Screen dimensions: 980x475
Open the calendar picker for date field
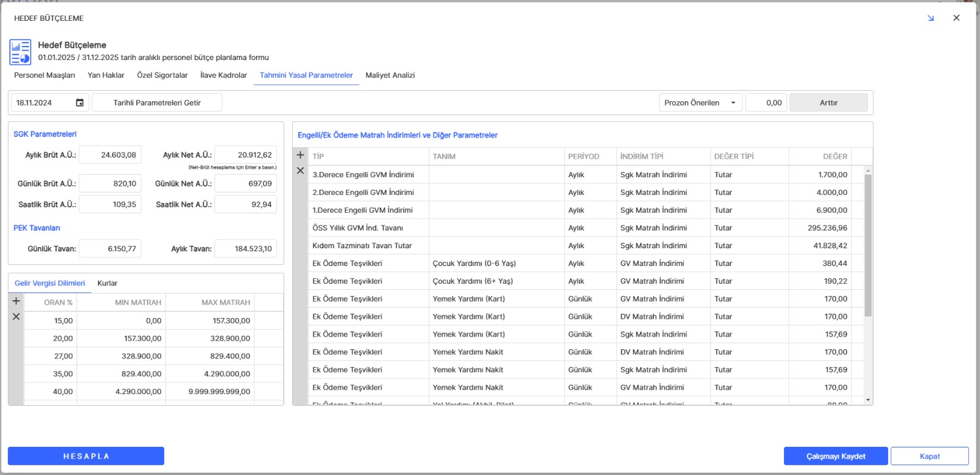[x=80, y=103]
